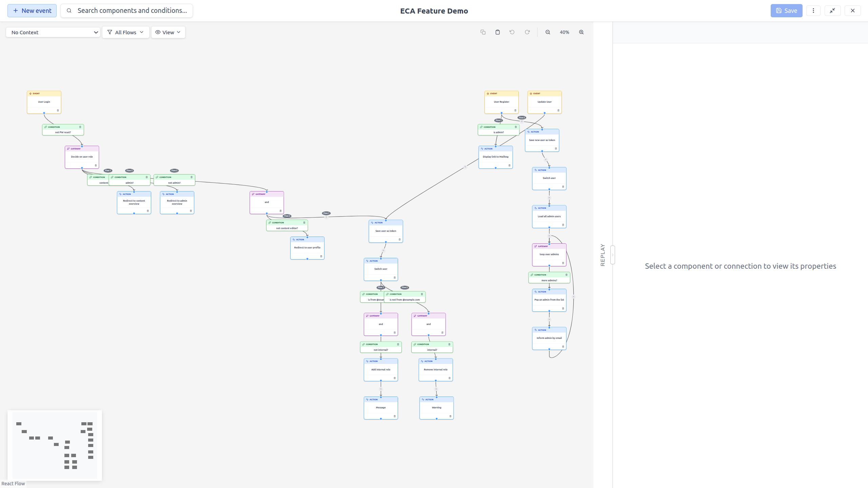Redo the last change

tap(527, 32)
